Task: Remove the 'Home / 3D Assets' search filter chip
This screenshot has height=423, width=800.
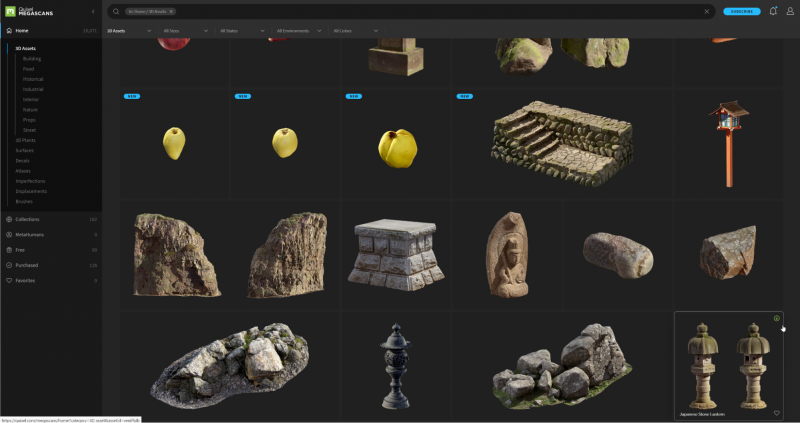Action: point(171,12)
